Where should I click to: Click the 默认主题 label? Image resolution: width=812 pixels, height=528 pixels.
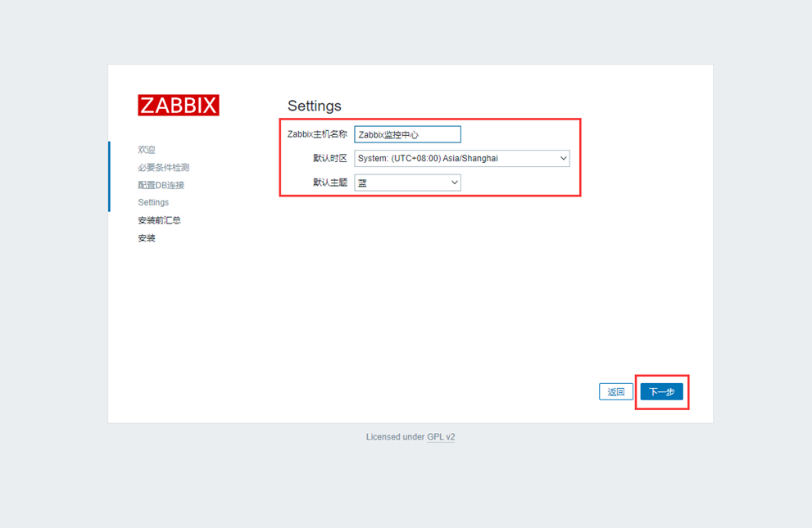coord(330,183)
